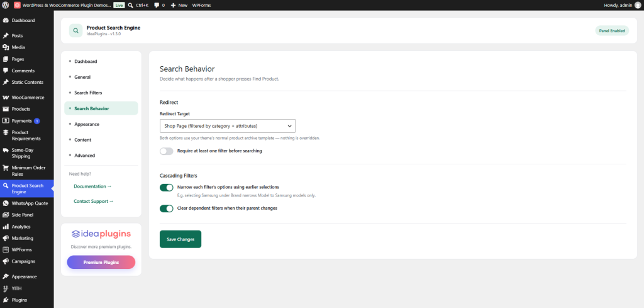Click the Howdy, admin text
This screenshot has height=308, width=644.
(618, 5)
